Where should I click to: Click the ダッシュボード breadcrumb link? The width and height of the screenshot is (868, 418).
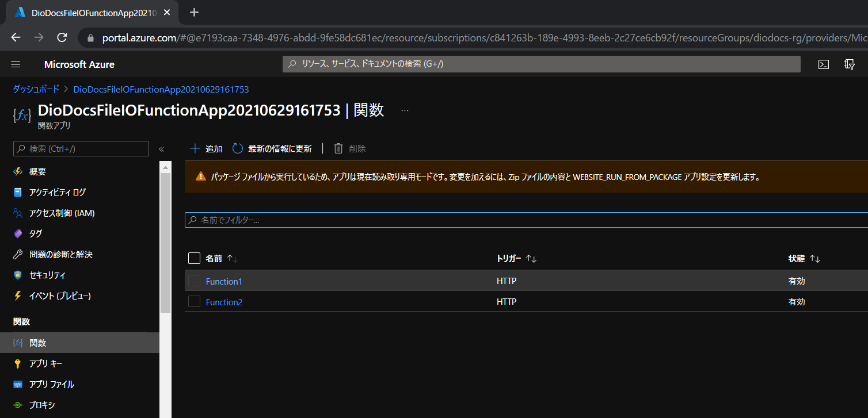point(36,89)
